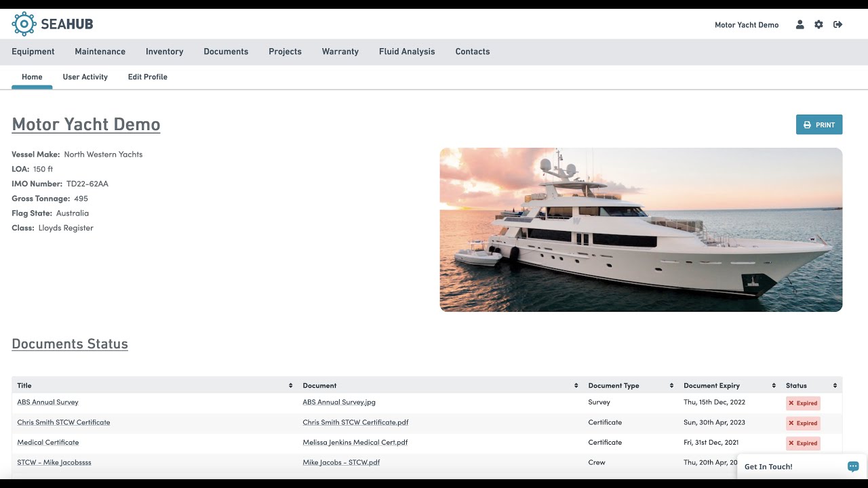Click Expired badge for ABS Annual Survey
The height and width of the screenshot is (488, 868).
pyautogui.click(x=803, y=403)
